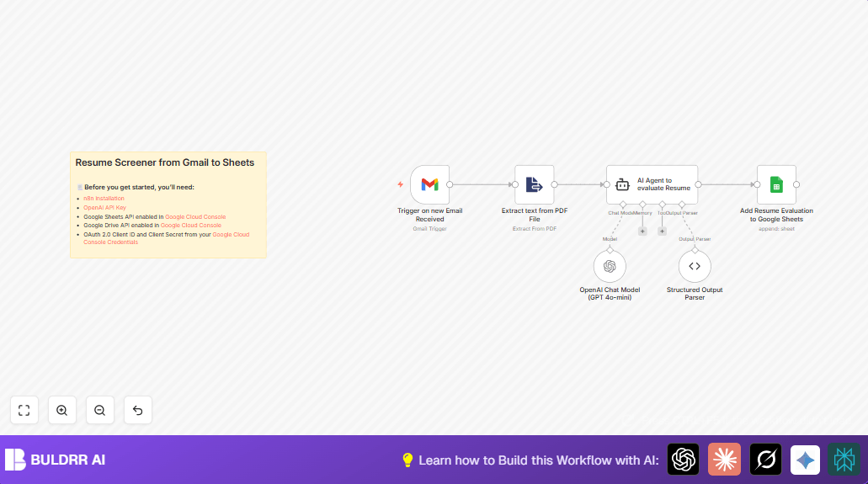Select the Google Sheets append node

[x=776, y=184]
